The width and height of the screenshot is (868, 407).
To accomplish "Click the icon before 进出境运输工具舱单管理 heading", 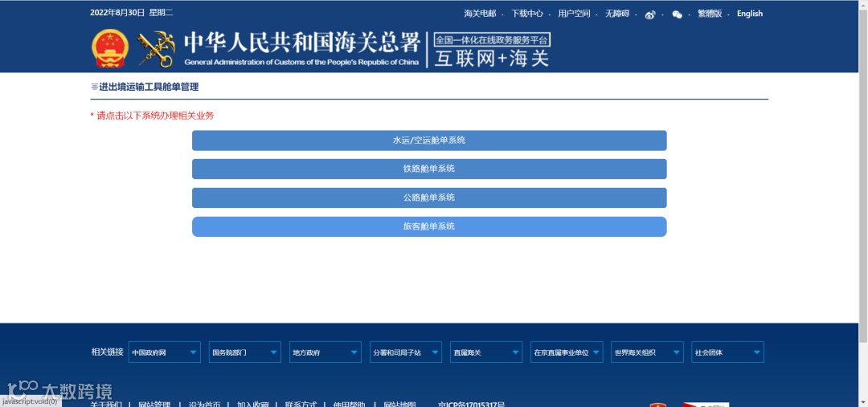I will tap(93, 87).
